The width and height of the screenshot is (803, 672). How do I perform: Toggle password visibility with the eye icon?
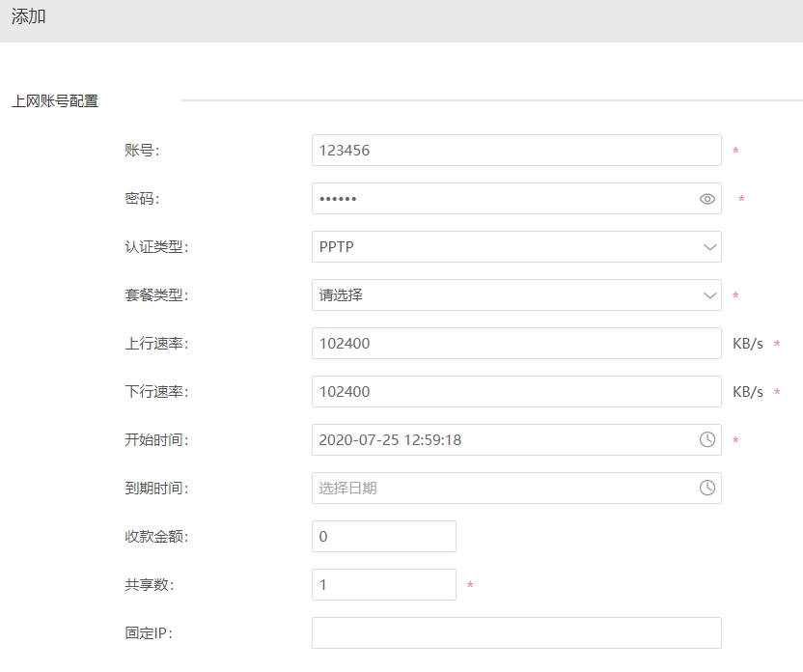tap(706, 198)
